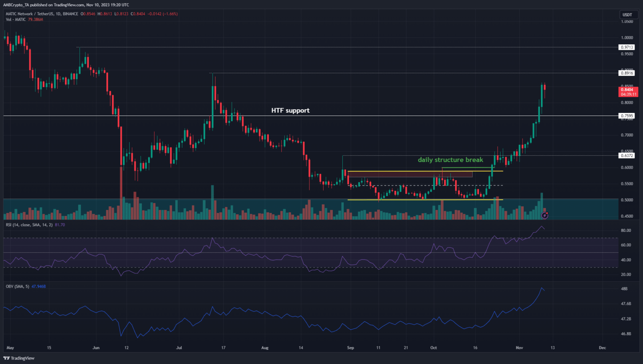This screenshot has width=643, height=364.
Task: Click the 0.9713 price level label
Action: pyautogui.click(x=627, y=47)
